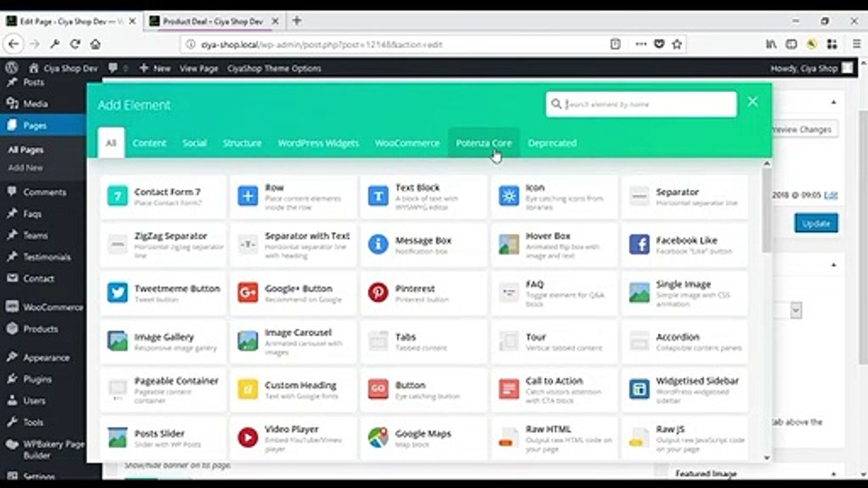Click the search element by name field
The height and width of the screenshot is (488, 868).
point(642,104)
